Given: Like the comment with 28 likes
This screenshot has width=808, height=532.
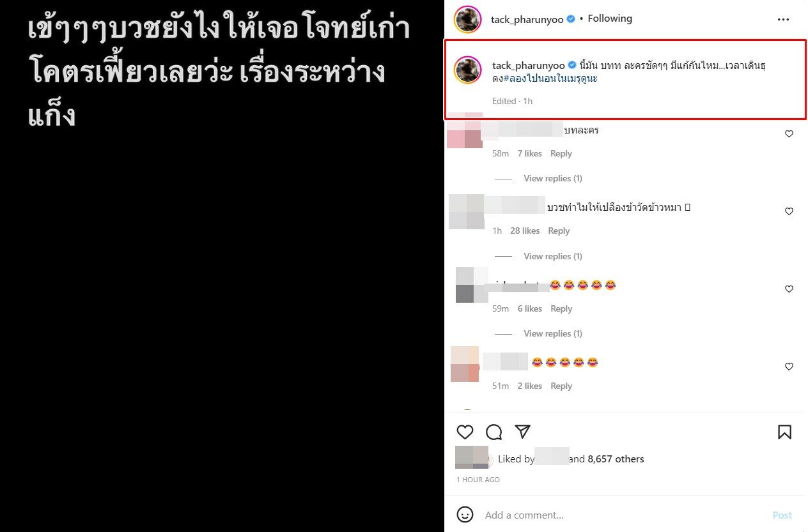Looking at the screenshot, I should click(x=789, y=211).
